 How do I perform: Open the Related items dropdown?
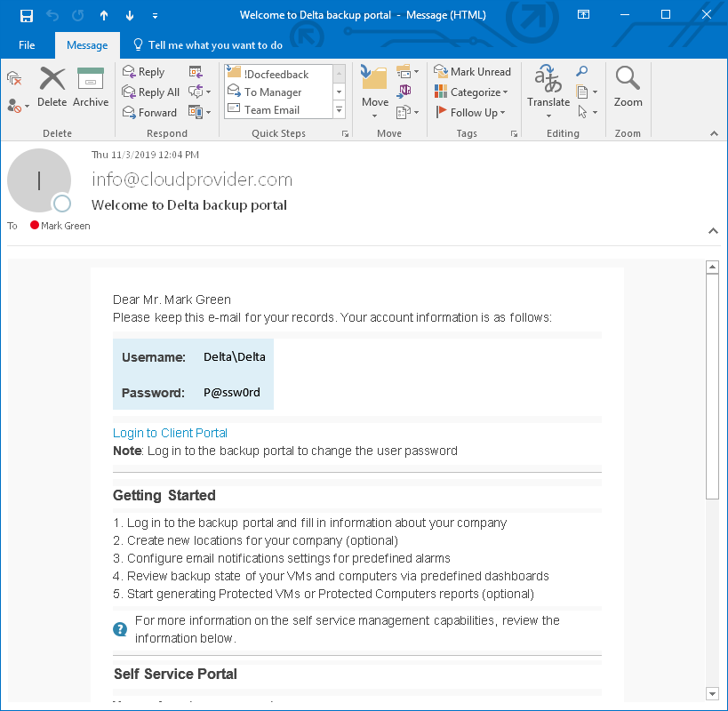[587, 92]
